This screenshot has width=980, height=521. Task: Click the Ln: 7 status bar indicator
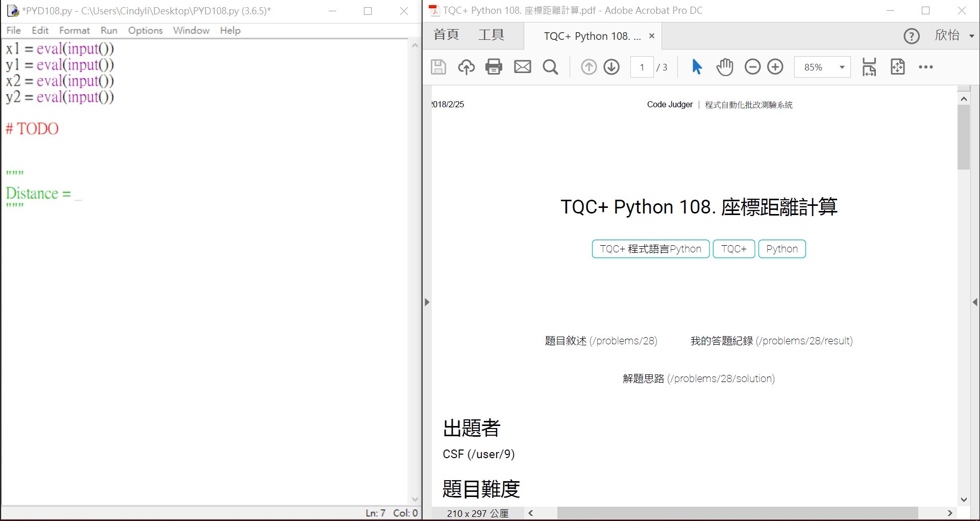pos(375,513)
